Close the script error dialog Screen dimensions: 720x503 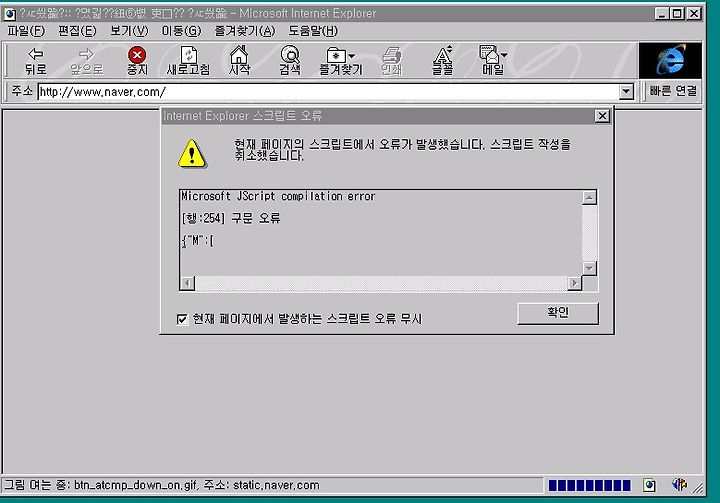click(x=602, y=116)
